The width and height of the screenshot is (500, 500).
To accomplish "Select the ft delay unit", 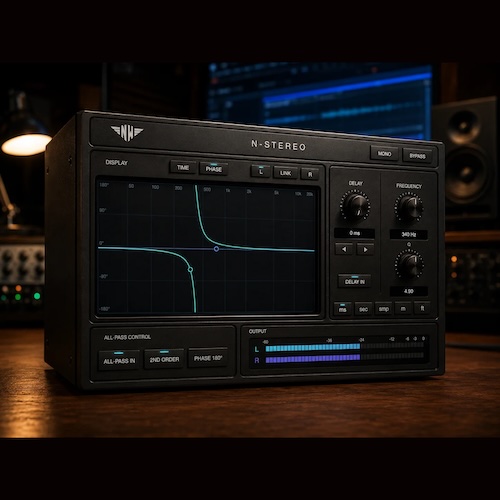I will coord(422,308).
